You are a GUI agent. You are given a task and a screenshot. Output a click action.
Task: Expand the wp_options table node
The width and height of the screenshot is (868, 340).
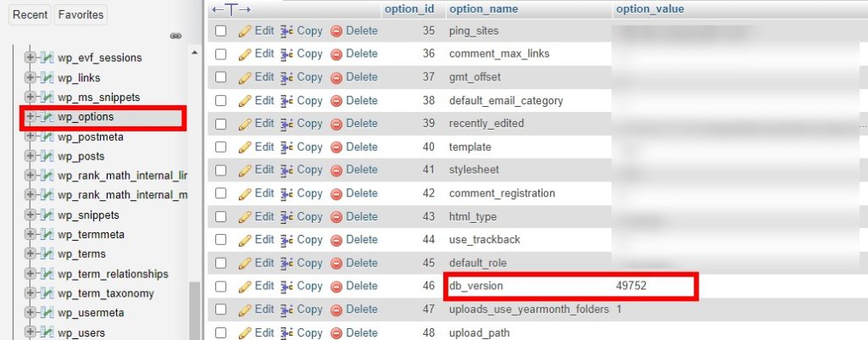pos(30,117)
